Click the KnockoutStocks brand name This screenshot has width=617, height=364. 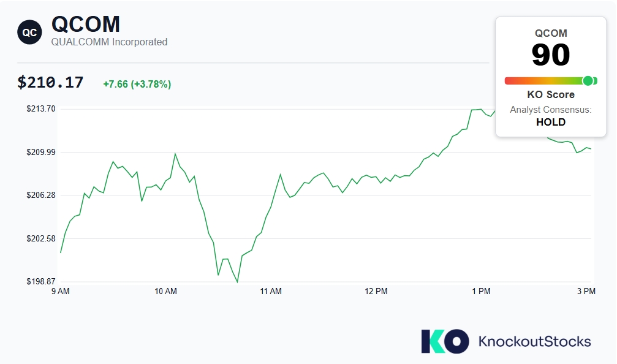tap(535, 341)
